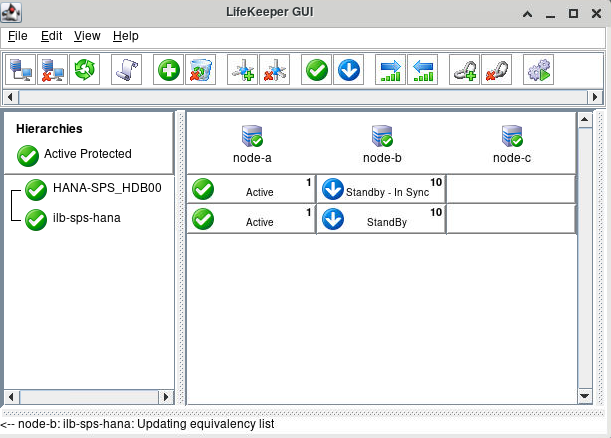
Task: Select the node-a server icon
Action: tap(252, 136)
